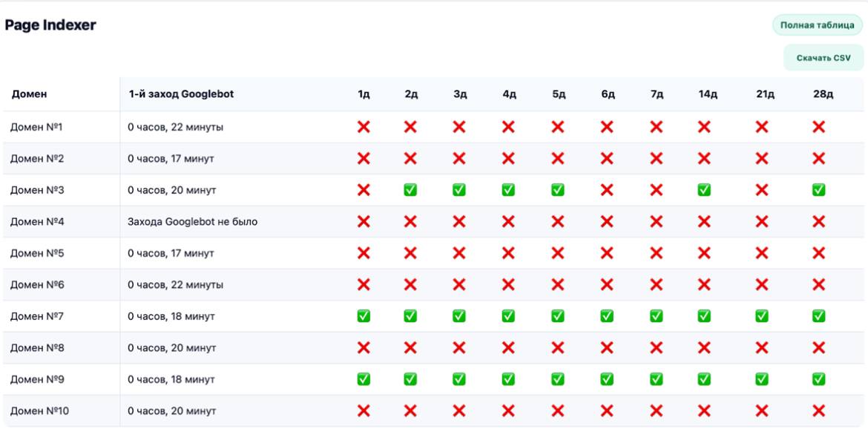The image size is (868, 432).
Task: Click red cross for Домен №4 at 4д
Action: (508, 221)
